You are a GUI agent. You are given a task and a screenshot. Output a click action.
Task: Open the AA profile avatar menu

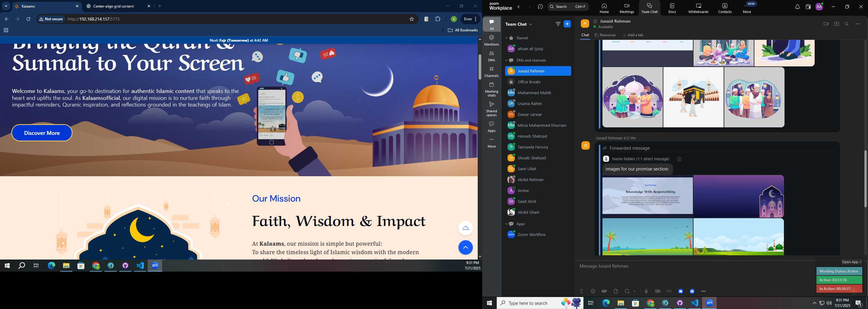pyautogui.click(x=819, y=7)
